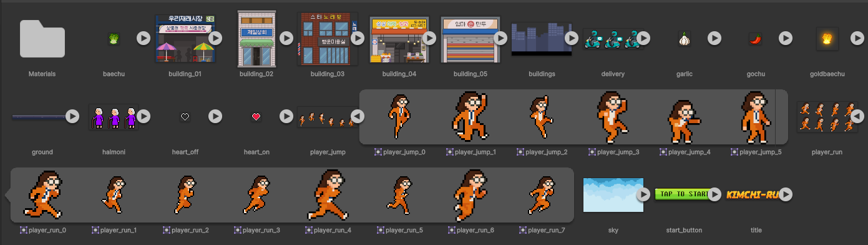868x245 pixels.
Task: Select the gochu red pepper sprite icon
Action: (756, 39)
